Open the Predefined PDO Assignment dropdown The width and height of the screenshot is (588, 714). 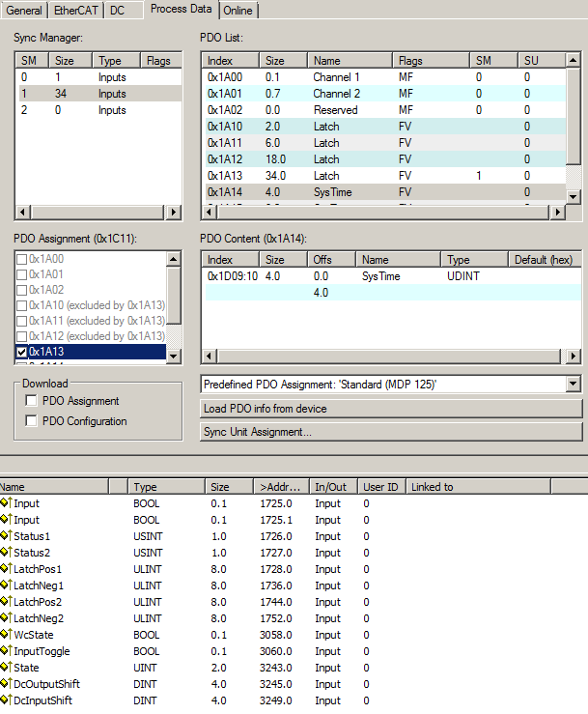click(574, 384)
